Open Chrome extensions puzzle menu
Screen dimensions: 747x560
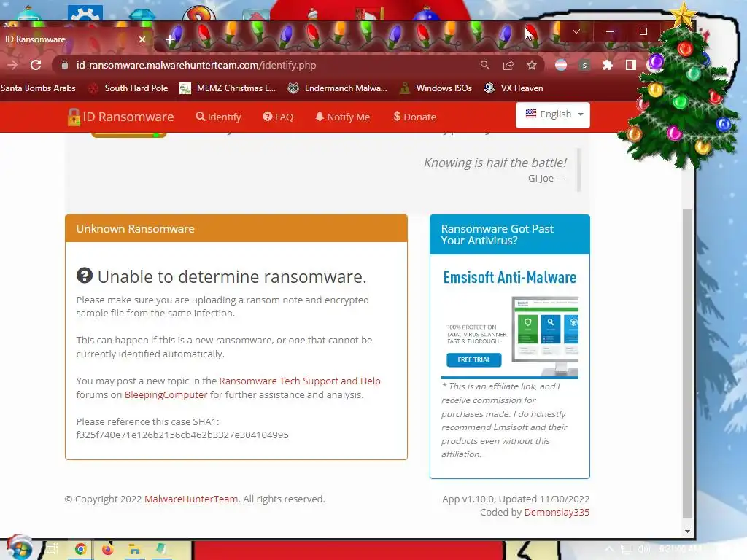coord(608,65)
